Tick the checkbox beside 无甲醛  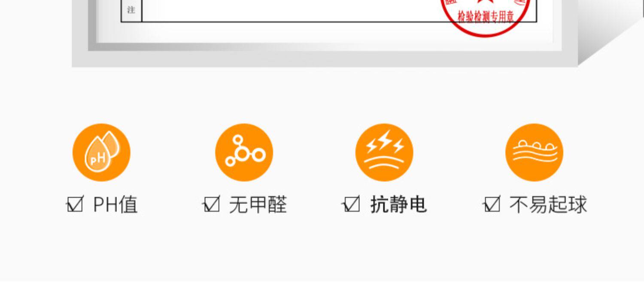pyautogui.click(x=211, y=205)
